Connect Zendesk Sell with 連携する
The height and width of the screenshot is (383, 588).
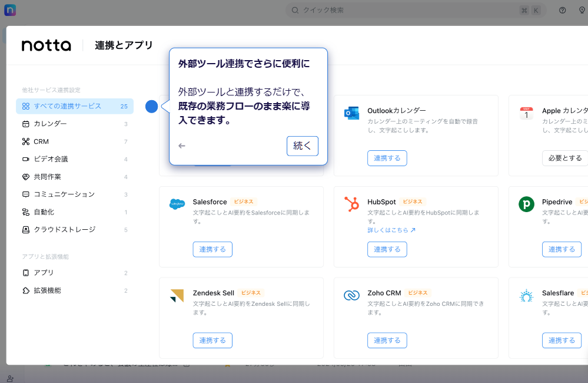click(x=212, y=341)
